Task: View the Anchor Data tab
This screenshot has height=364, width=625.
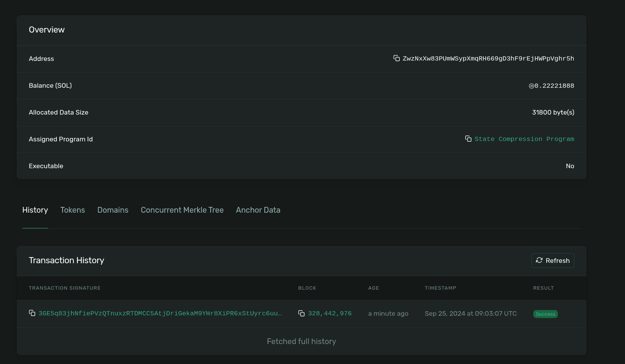Action: click(x=258, y=210)
